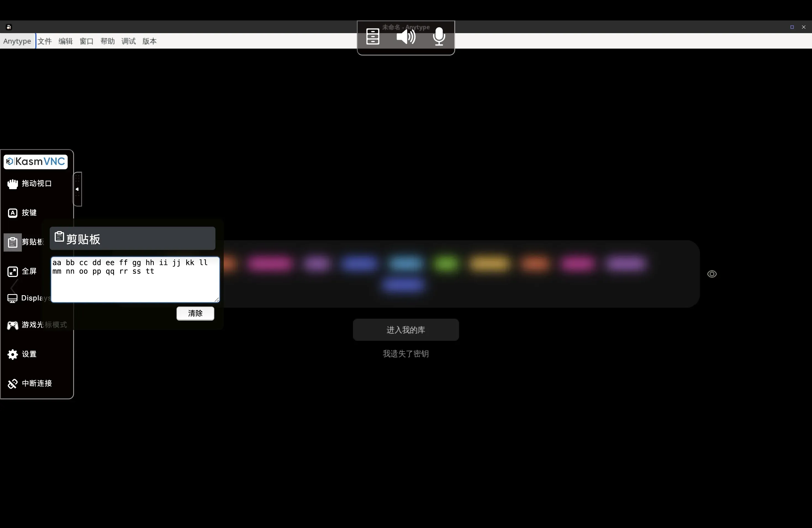812x528 pixels.
Task: Toggle the clipboard sidebar icon
Action: pyautogui.click(x=13, y=242)
